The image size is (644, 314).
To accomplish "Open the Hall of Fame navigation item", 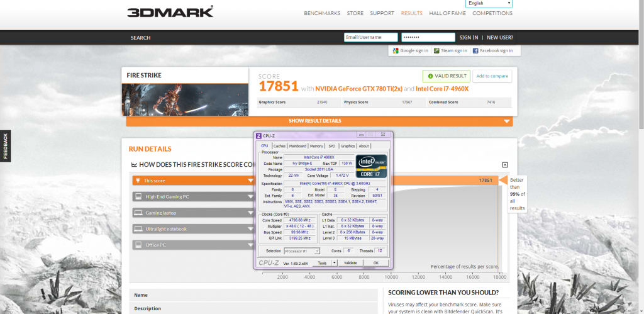I will (447, 13).
